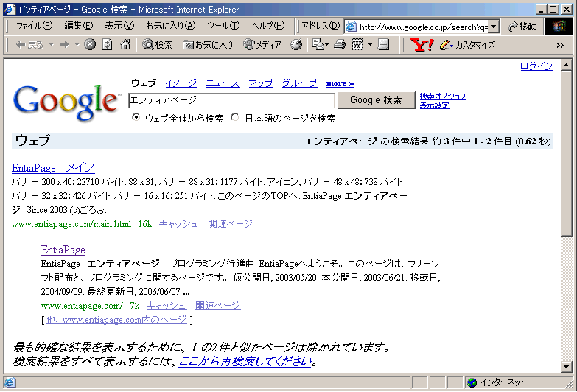Image resolution: width=577 pixels, height=392 pixels.
Task: Open the EntiaPage indented result link
Action: pos(63,250)
